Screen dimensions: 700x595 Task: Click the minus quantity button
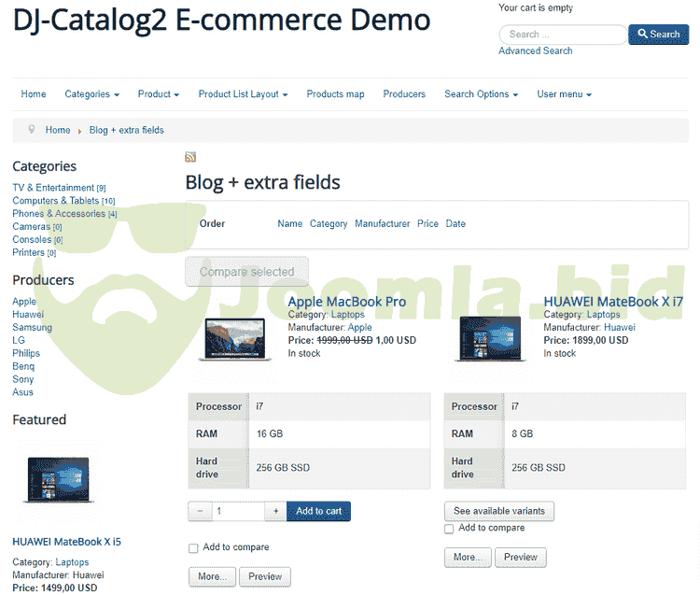[x=200, y=511]
